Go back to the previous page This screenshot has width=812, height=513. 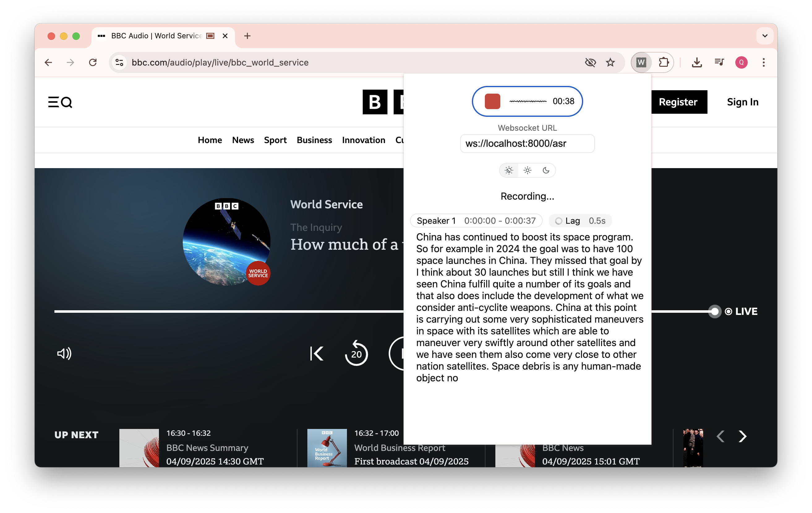[x=49, y=62]
